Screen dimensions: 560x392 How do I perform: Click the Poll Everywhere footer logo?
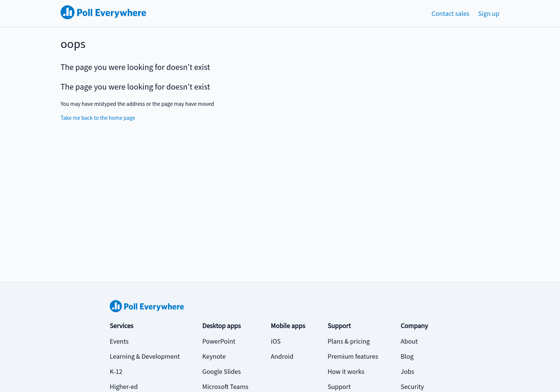[x=147, y=306]
